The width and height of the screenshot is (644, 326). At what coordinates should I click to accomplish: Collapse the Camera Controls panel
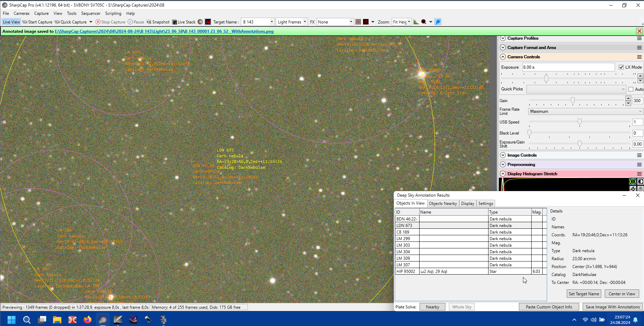click(503, 57)
